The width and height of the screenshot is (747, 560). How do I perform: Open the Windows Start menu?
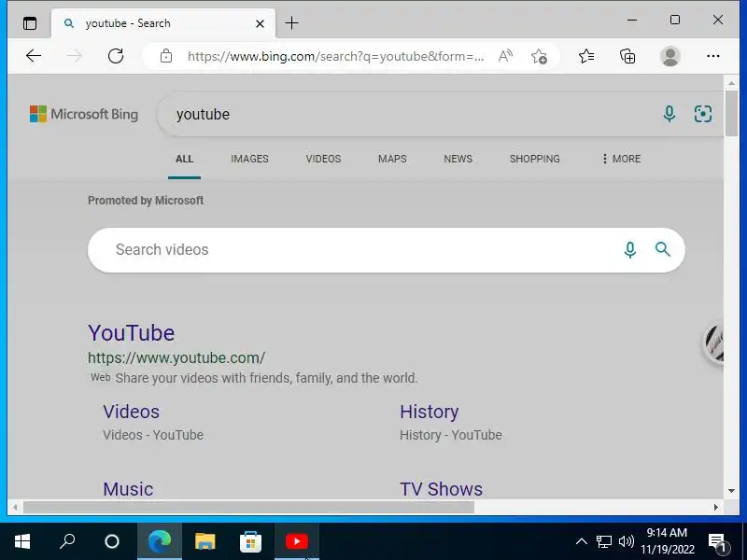22,541
